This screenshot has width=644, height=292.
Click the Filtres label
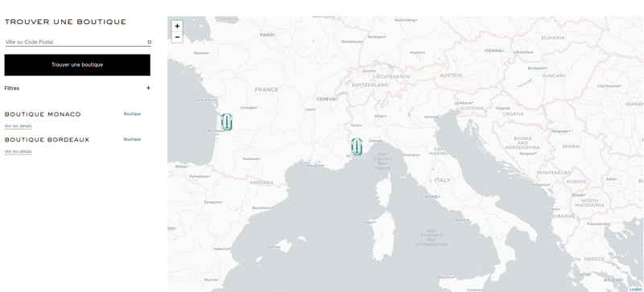tap(12, 88)
